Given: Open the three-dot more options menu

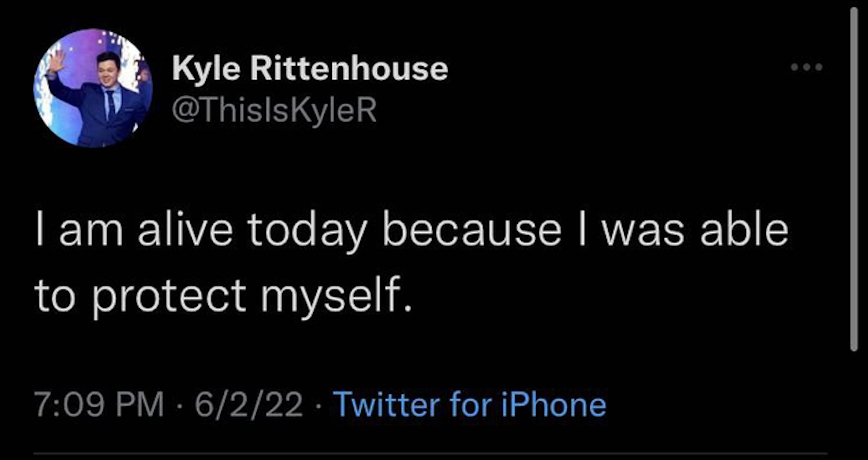Looking at the screenshot, I should point(806,67).
